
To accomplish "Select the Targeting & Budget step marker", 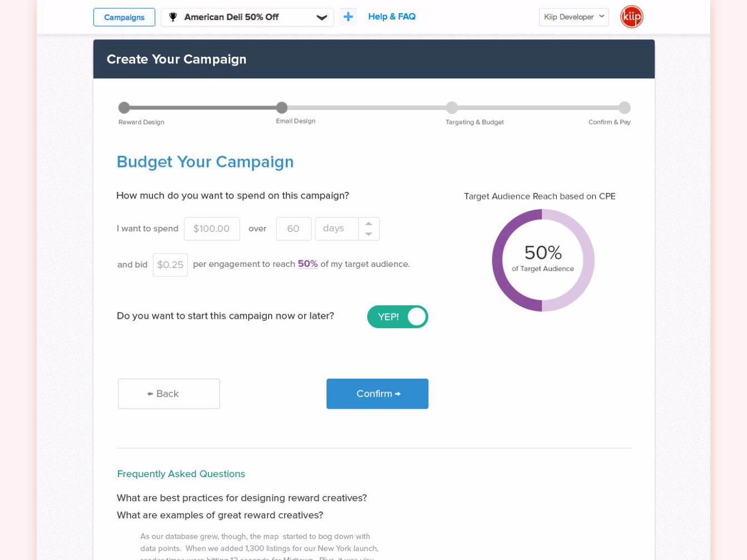I will pos(452,108).
